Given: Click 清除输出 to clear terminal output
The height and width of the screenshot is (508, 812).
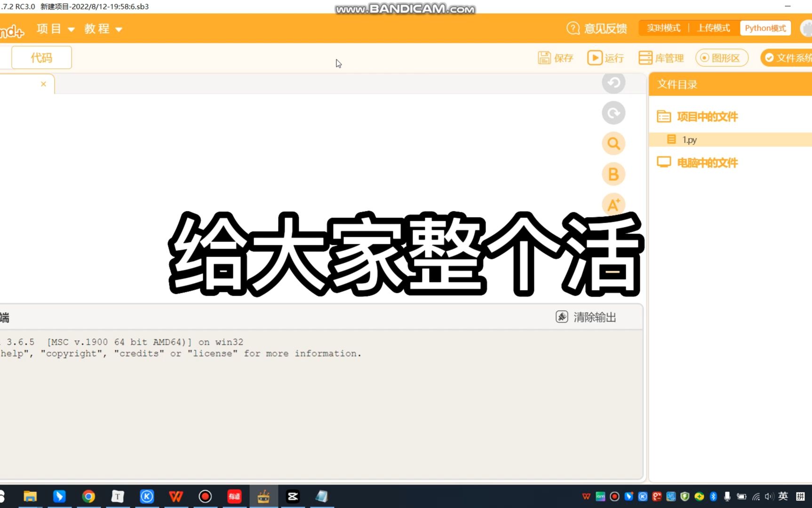Looking at the screenshot, I should pyautogui.click(x=586, y=317).
